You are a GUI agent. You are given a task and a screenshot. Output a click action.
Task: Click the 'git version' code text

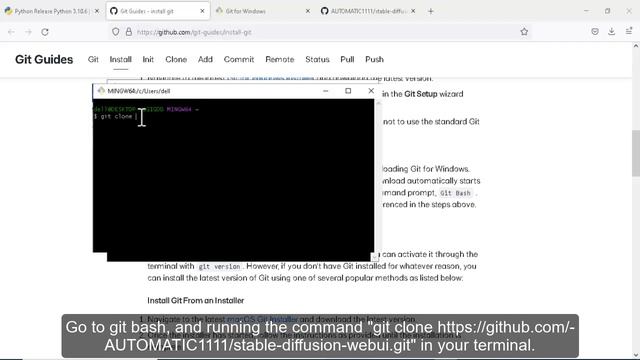219,267
